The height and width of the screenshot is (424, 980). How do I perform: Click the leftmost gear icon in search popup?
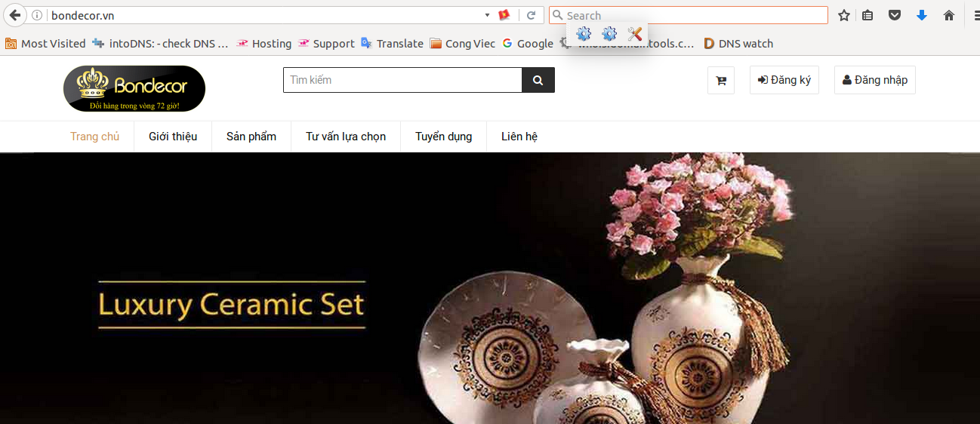[x=584, y=33]
